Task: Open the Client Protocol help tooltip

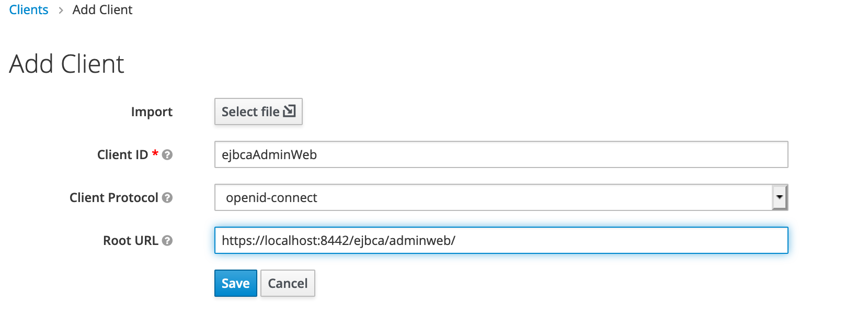Action: [166, 198]
